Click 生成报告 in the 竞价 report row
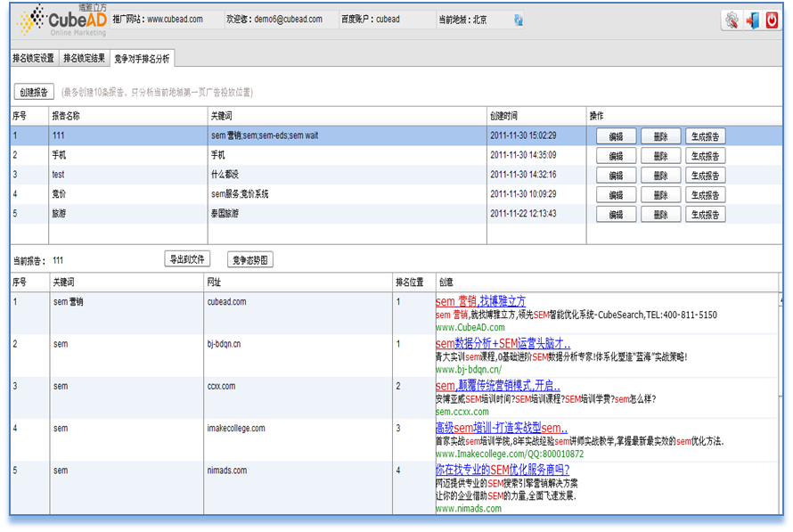This screenshot has width=793, height=532. tap(706, 195)
